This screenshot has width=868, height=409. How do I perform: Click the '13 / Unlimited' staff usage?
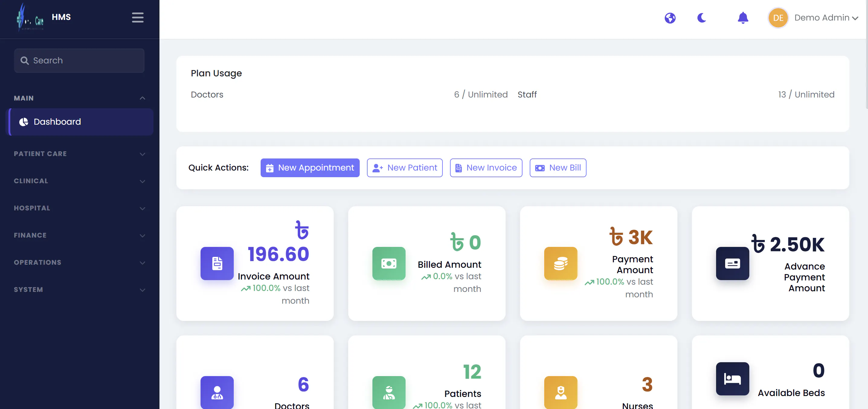tap(806, 94)
